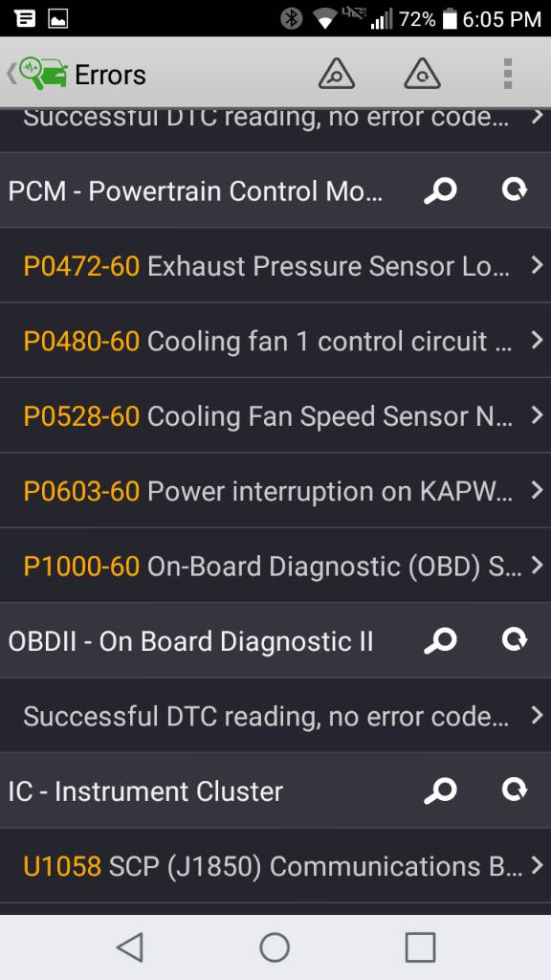Tap the Android home circle button

275,947
